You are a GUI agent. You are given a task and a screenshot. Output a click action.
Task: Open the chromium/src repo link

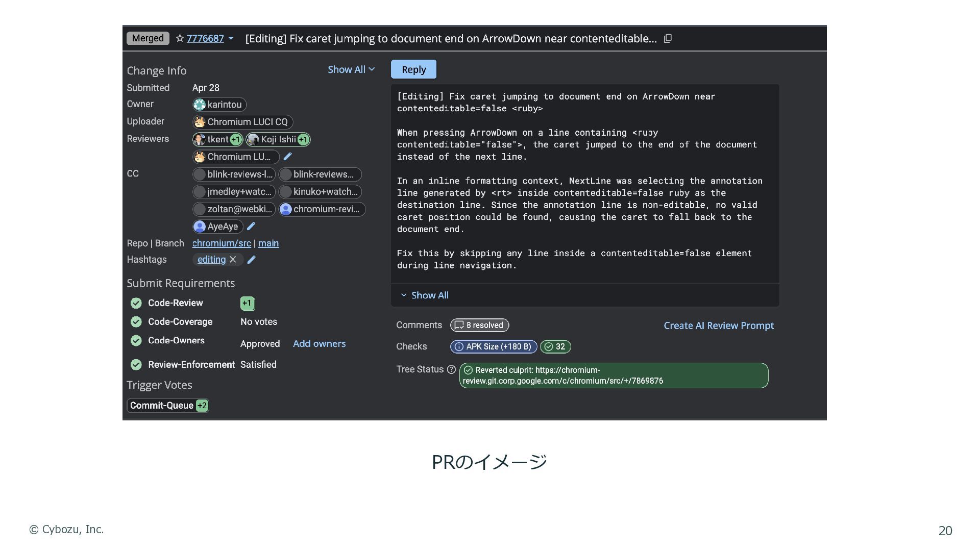click(222, 243)
